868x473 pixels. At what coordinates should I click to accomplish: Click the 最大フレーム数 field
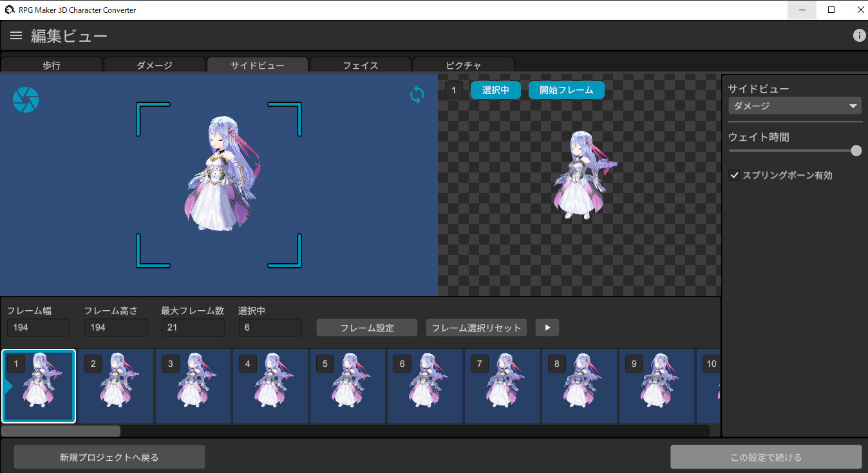[x=193, y=328]
